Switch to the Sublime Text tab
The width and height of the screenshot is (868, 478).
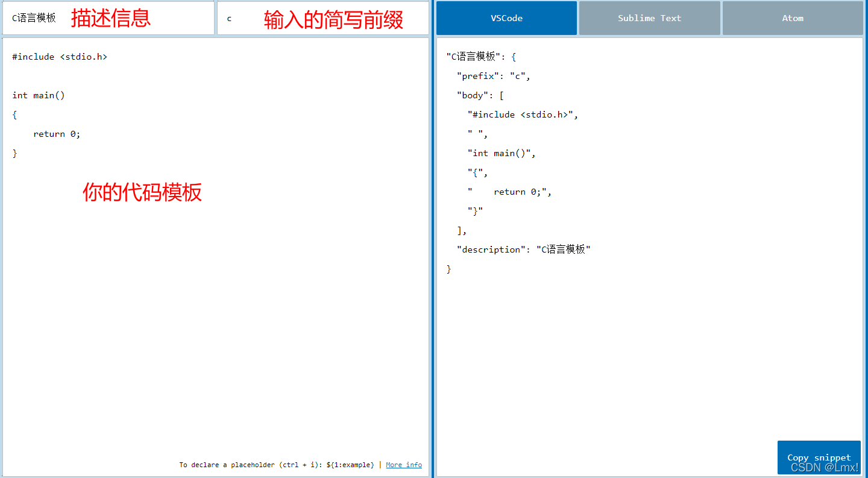pos(649,18)
